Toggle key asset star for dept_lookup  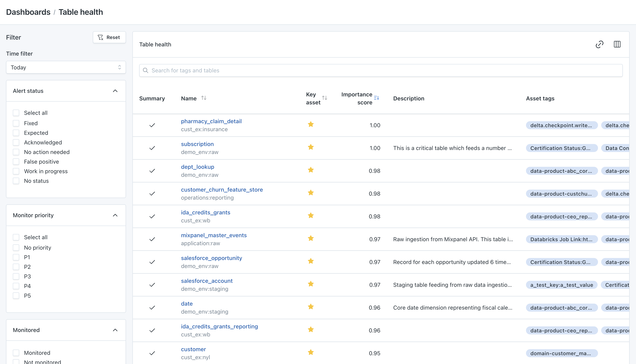311,170
